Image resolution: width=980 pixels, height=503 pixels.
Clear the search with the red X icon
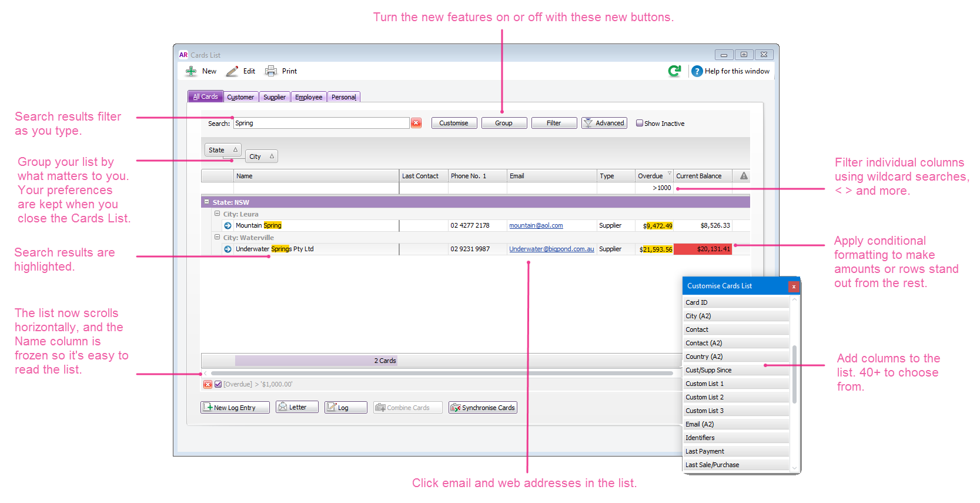(x=416, y=123)
